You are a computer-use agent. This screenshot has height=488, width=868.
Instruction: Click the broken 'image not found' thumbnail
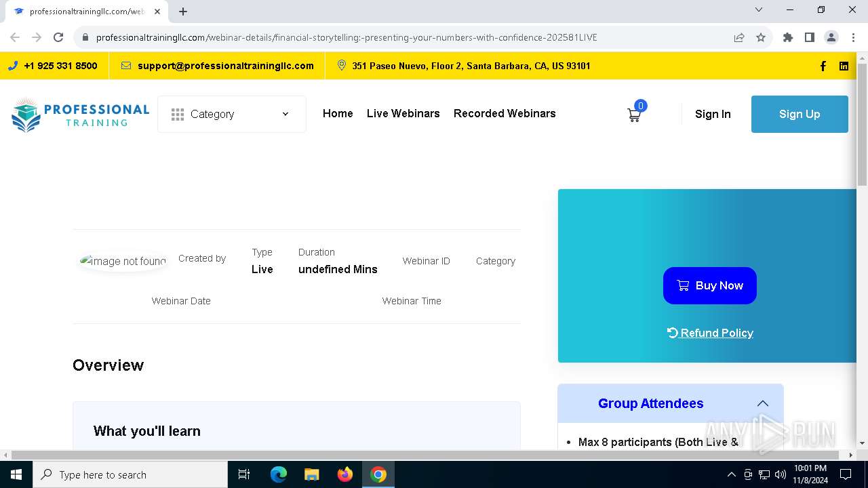123,261
